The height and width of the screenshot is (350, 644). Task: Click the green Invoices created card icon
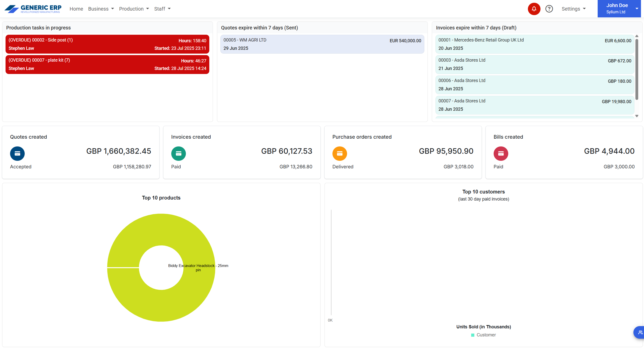coord(178,153)
